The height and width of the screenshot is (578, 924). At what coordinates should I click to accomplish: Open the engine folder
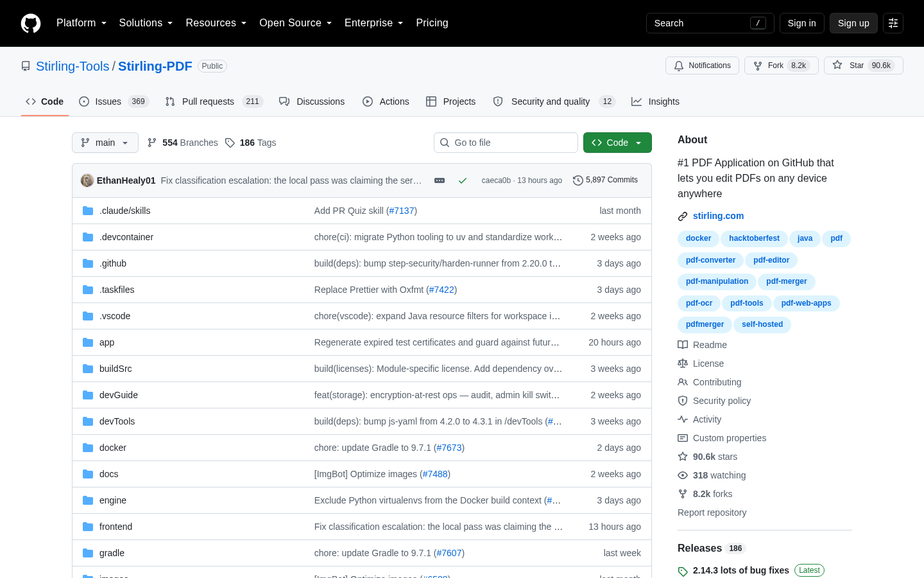113,500
